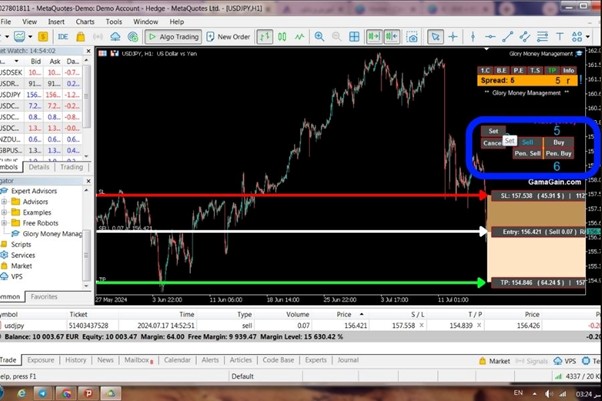This screenshot has width=602, height=401.
Task: Switch chart to bar chart mode
Action: click(x=265, y=37)
